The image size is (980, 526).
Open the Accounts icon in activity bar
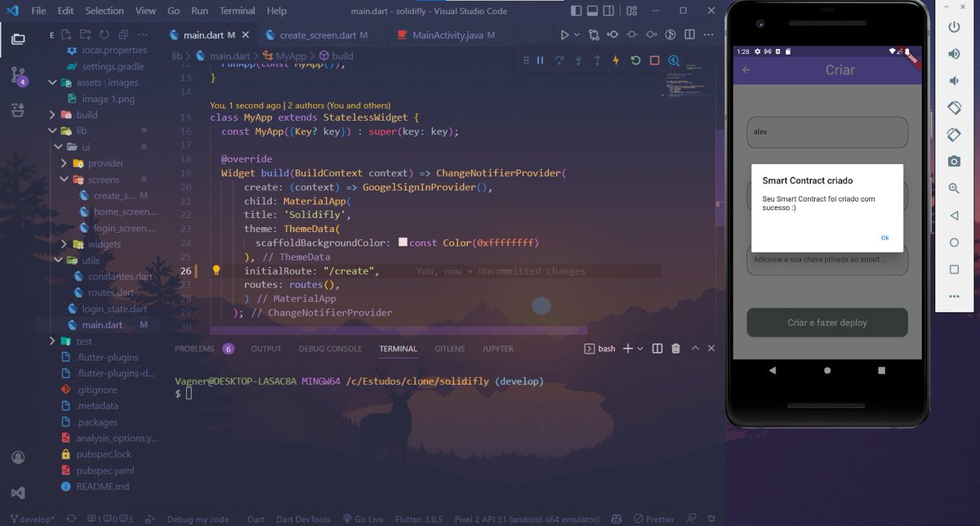(18, 457)
